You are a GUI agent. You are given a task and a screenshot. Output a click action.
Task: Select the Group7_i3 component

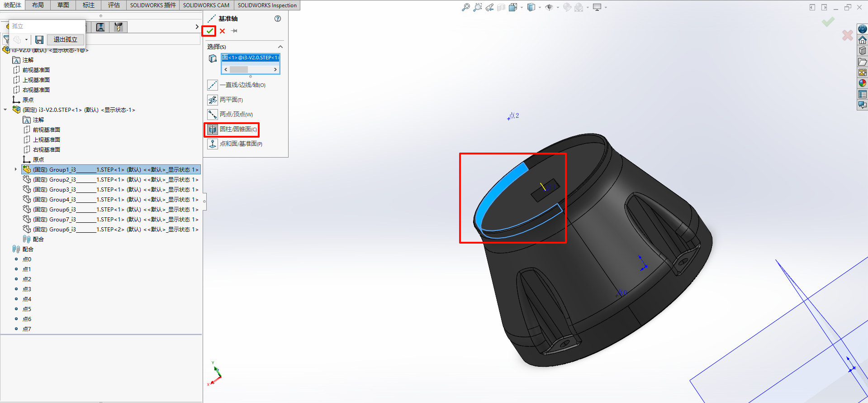111,220
